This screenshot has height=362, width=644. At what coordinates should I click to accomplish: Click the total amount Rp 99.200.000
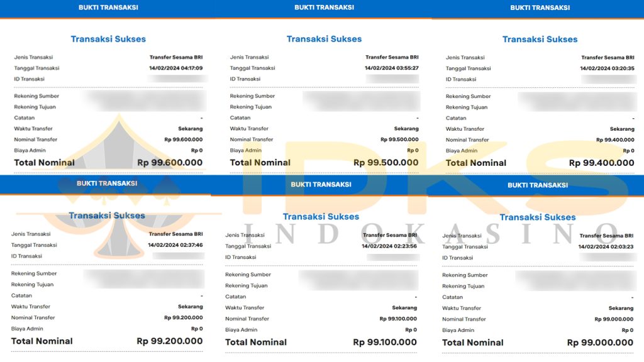[170, 341]
